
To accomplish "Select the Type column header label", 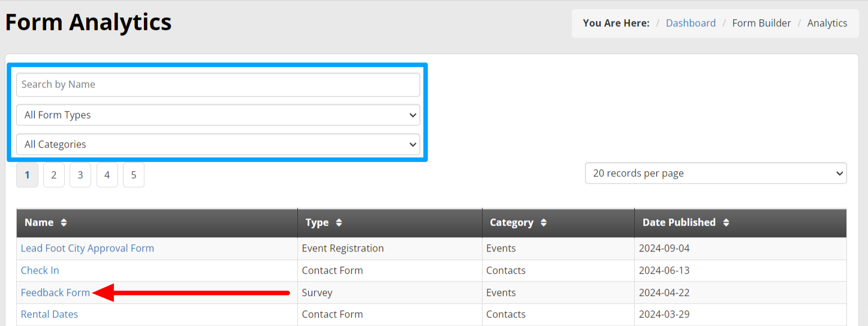I will coord(317,223).
